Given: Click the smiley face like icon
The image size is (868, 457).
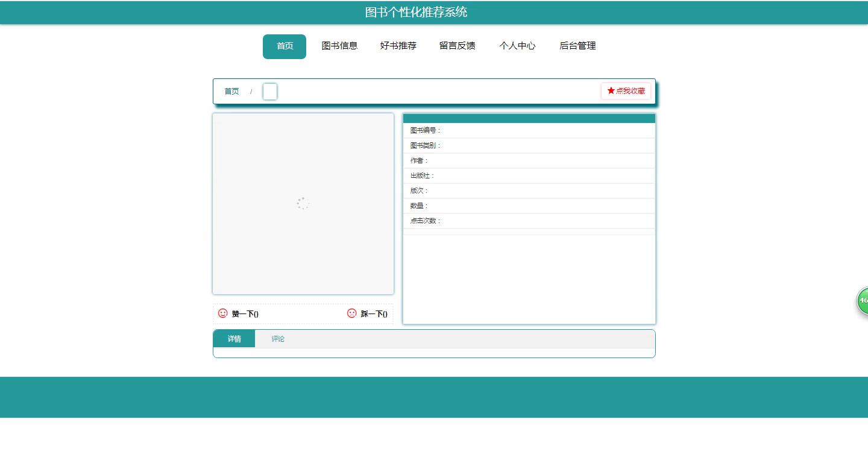Looking at the screenshot, I should click(x=223, y=314).
